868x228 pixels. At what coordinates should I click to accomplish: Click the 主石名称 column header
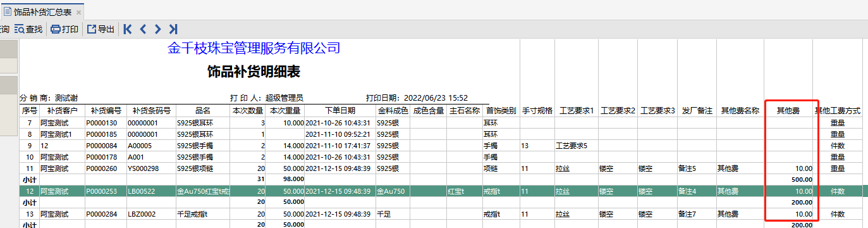pyautogui.click(x=464, y=111)
